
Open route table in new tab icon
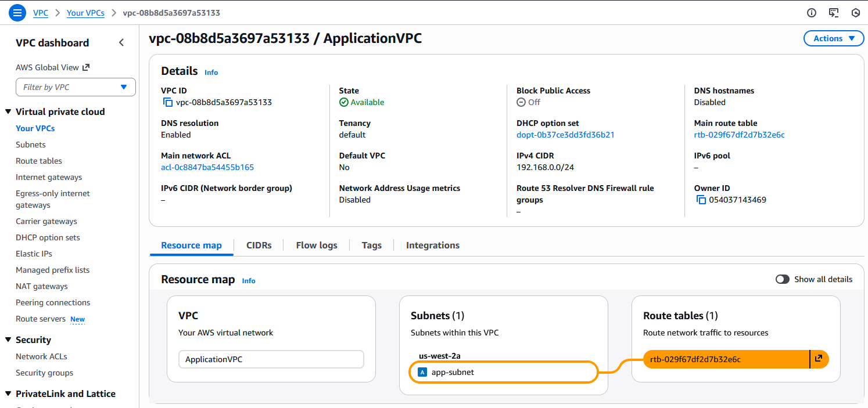pos(819,359)
